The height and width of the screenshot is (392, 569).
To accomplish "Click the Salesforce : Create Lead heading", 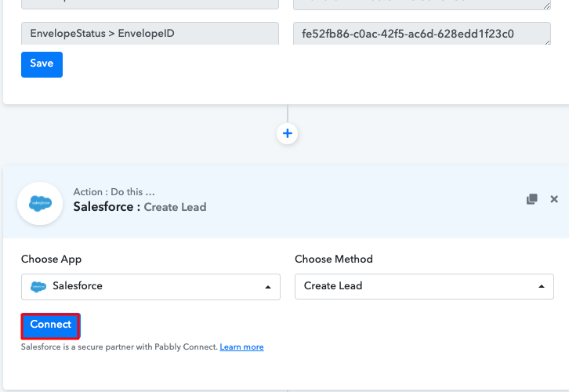I will pyautogui.click(x=140, y=207).
